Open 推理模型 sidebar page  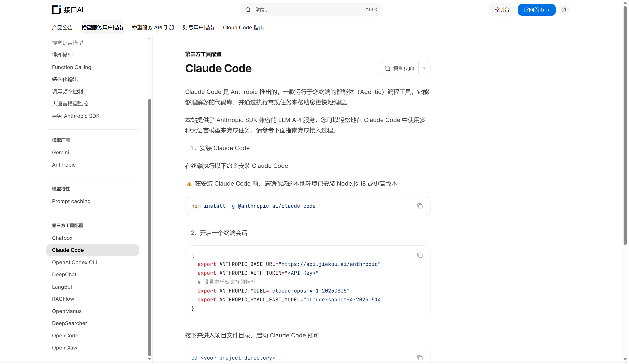coord(62,55)
